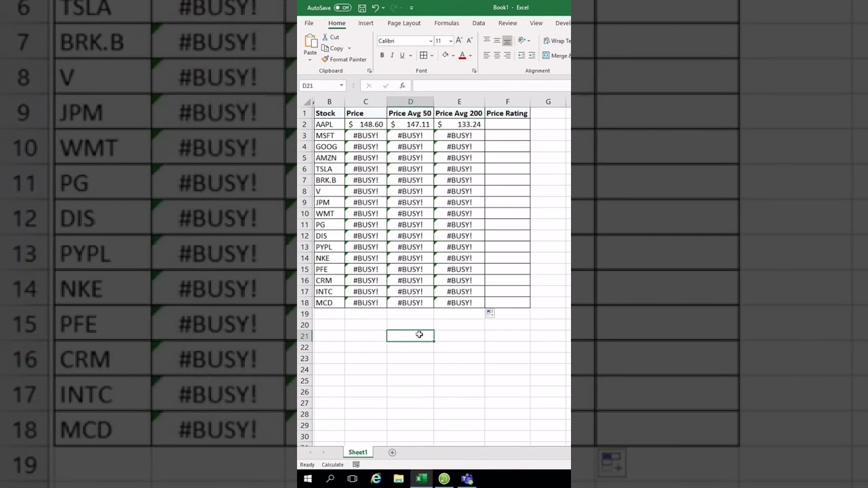Viewport: 868px width, 488px height.
Task: Open Task View on the taskbar
Action: coord(353,479)
